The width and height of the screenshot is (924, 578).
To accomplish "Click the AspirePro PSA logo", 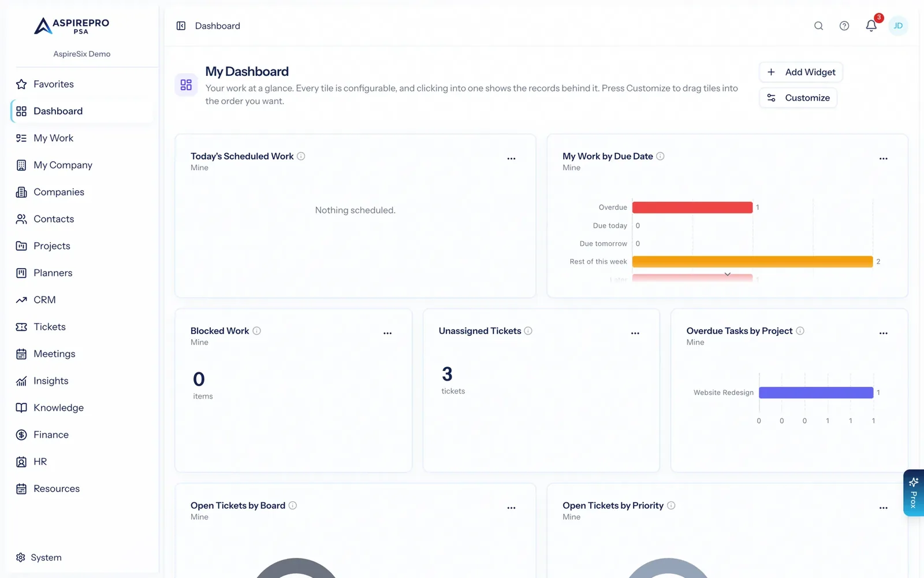I will click(x=72, y=26).
